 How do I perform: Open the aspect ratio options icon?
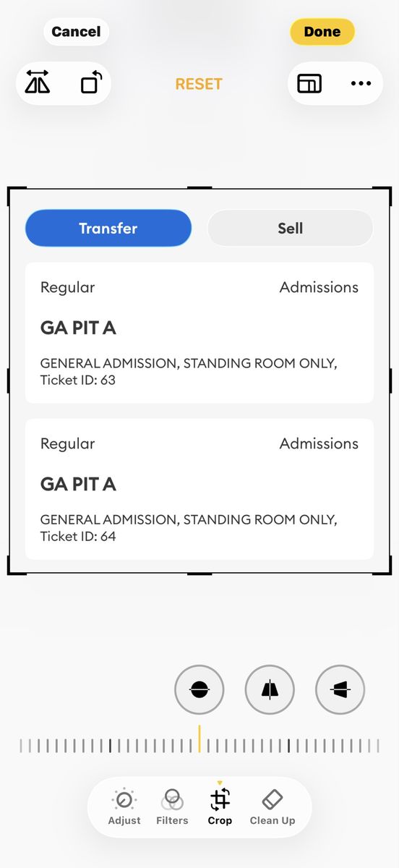coord(309,84)
